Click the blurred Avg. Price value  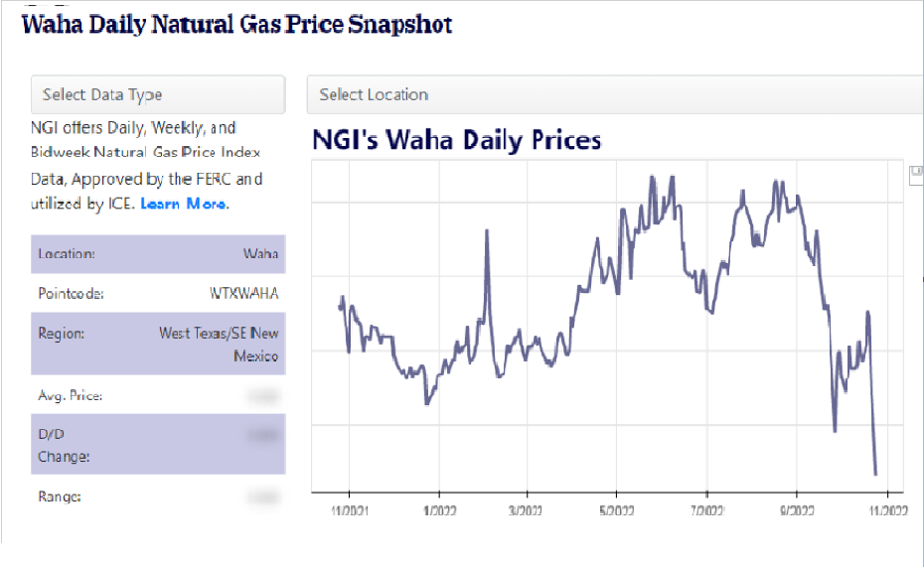[x=262, y=396]
